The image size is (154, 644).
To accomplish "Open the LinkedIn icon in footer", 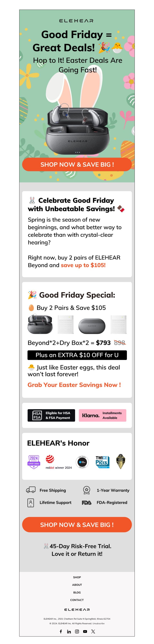I will 69,632.
